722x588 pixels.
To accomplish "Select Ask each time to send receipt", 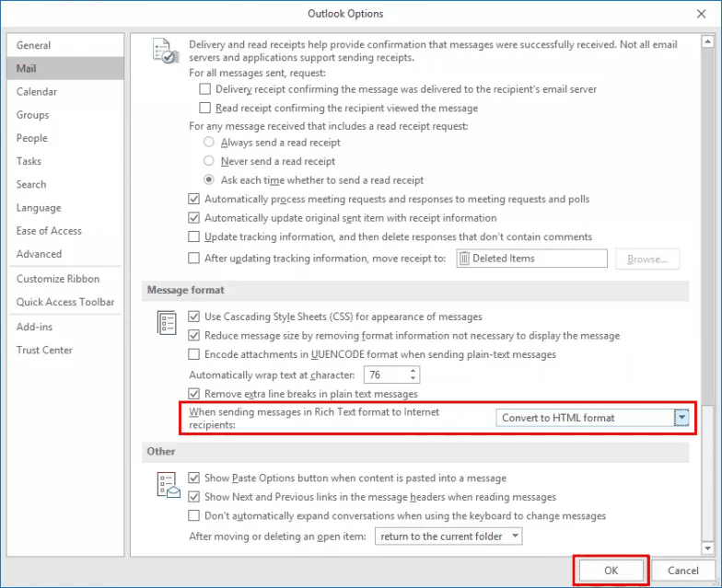I will [x=208, y=180].
